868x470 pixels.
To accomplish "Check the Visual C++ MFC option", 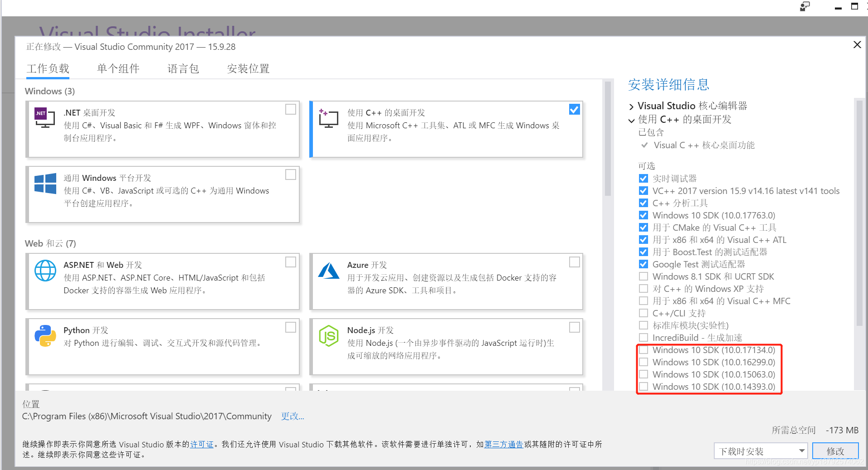I will (643, 300).
